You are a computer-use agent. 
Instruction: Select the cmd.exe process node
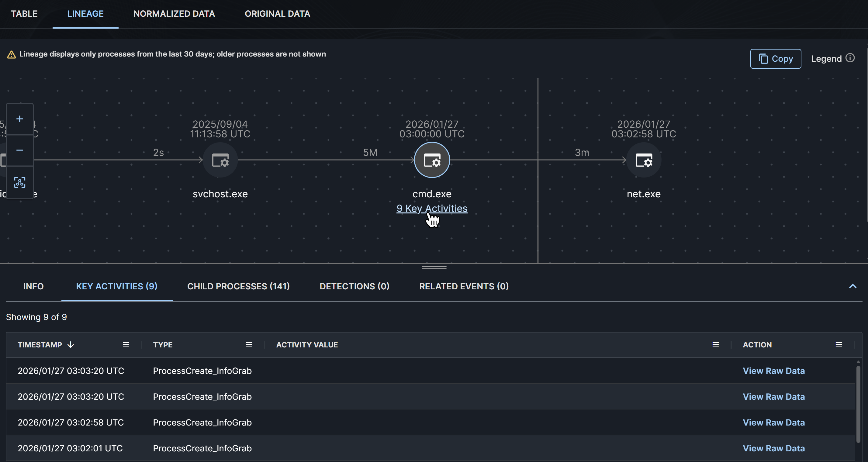[432, 160]
